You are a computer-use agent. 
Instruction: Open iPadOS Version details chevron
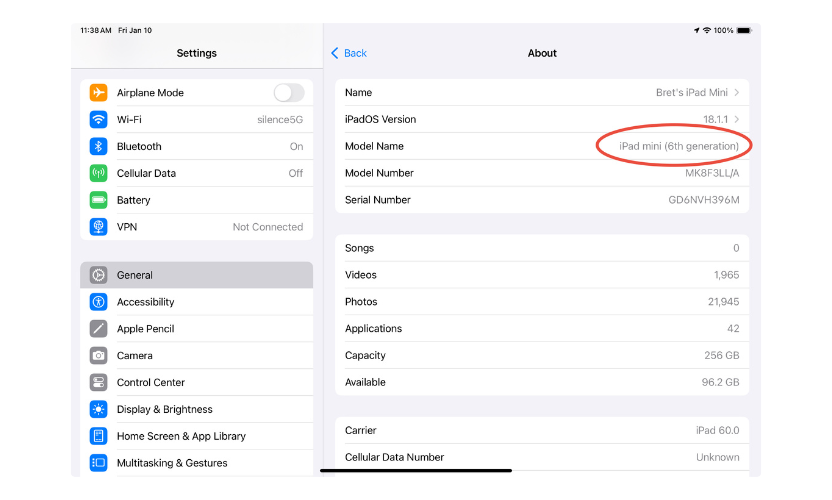click(x=736, y=119)
